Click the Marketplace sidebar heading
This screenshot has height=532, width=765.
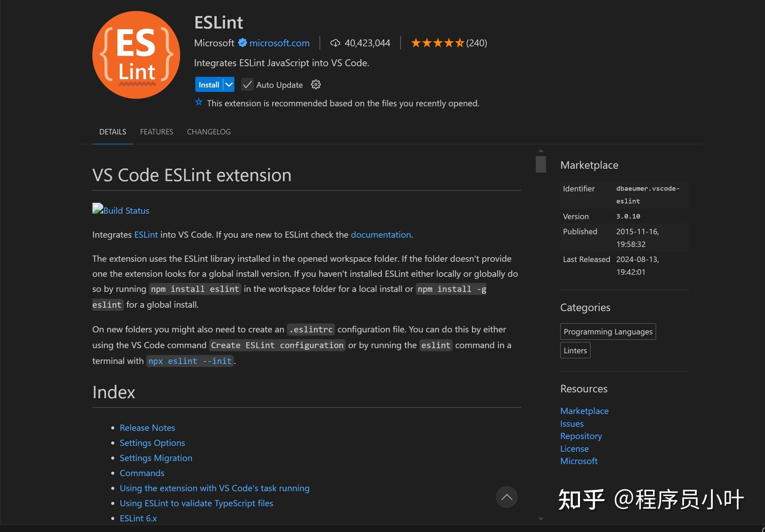click(589, 165)
